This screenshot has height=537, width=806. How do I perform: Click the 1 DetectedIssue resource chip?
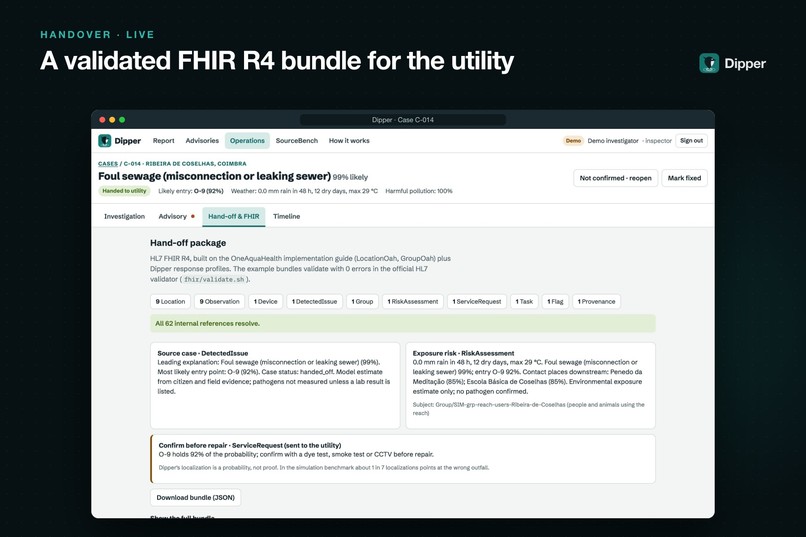[x=314, y=302]
